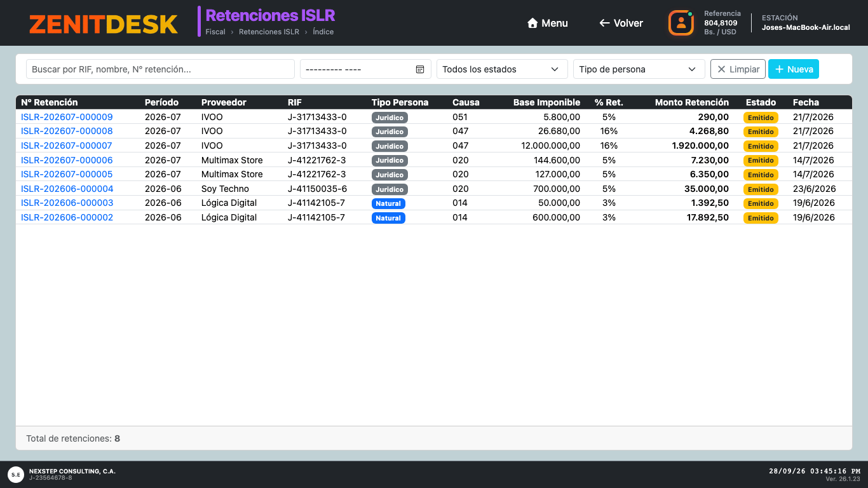Open retention ISLR-202607-000006 link
Viewport: 868px width, 488px height.
pyautogui.click(x=67, y=160)
